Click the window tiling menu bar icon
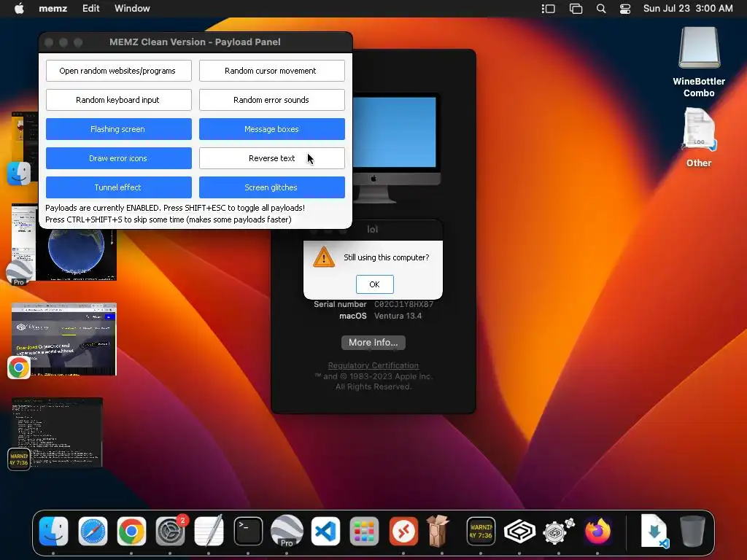Viewport: 747px width, 560px height. tap(576, 9)
